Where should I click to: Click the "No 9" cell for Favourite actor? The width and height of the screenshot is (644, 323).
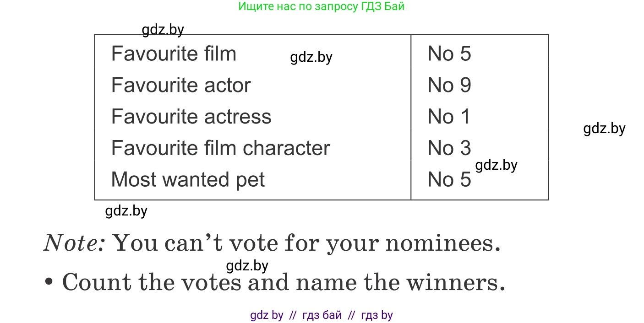(x=449, y=86)
